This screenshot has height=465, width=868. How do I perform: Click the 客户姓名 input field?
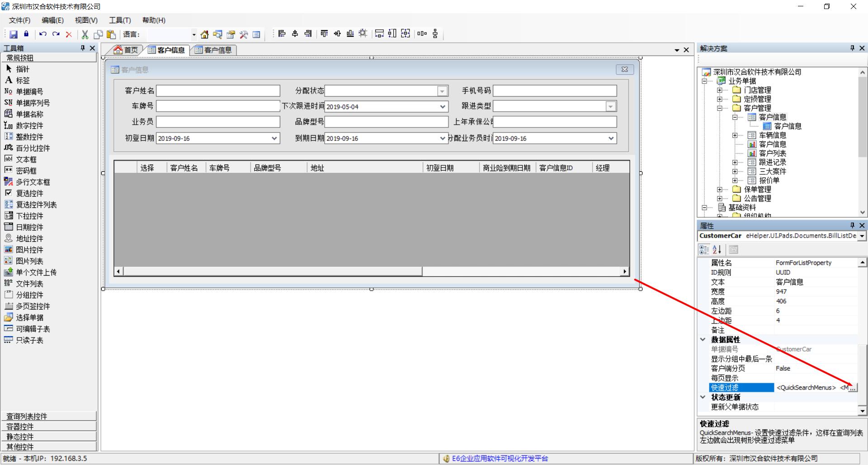218,91
